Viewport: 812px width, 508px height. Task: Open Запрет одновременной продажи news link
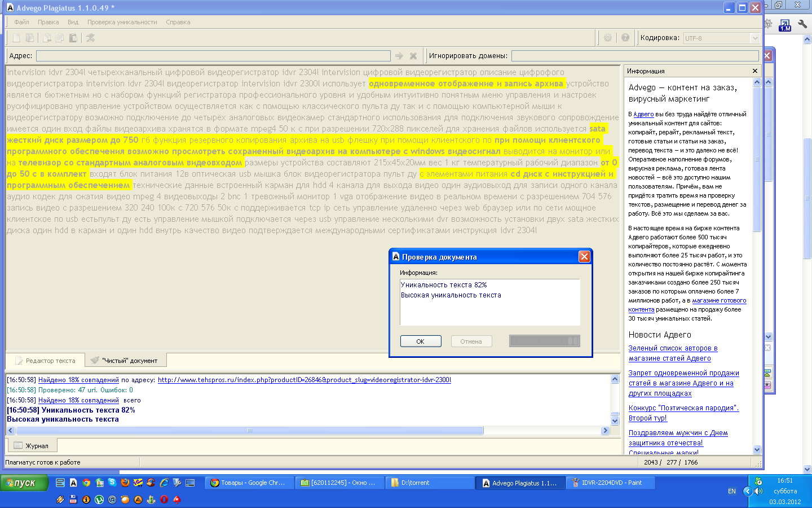[x=684, y=383]
